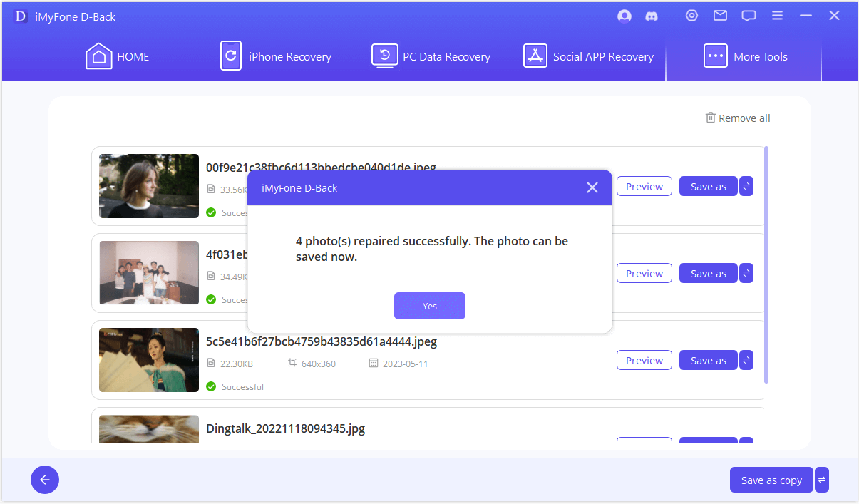Click the photo list vertical scrollbar
The image size is (859, 504).
[766, 264]
